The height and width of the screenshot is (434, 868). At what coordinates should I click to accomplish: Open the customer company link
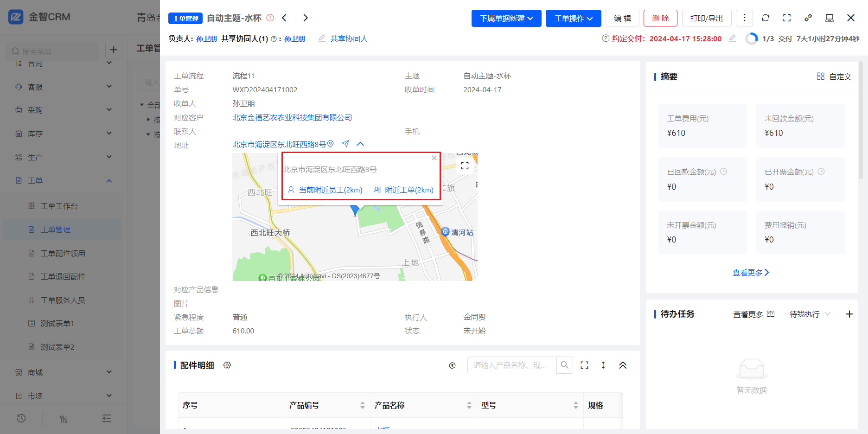292,117
